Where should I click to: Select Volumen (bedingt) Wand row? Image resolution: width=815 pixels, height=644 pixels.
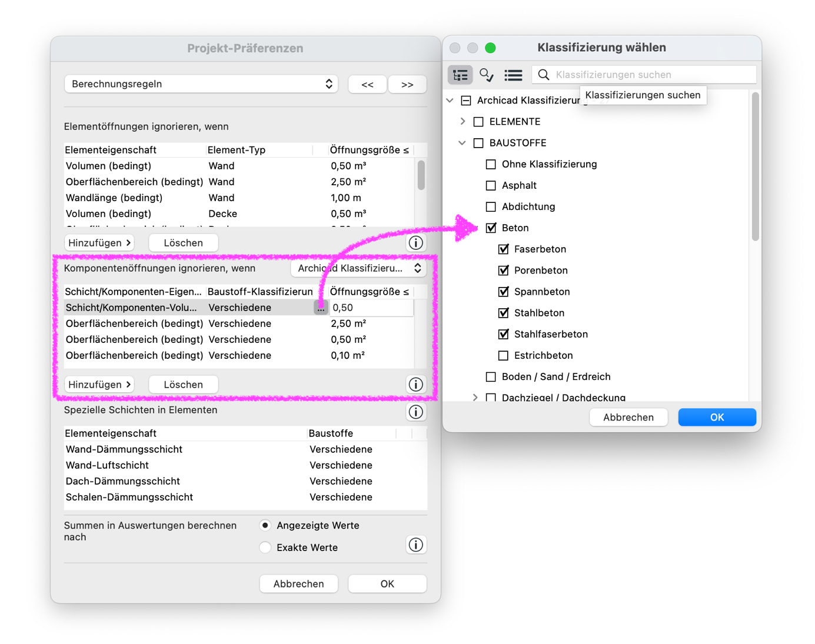(239, 166)
